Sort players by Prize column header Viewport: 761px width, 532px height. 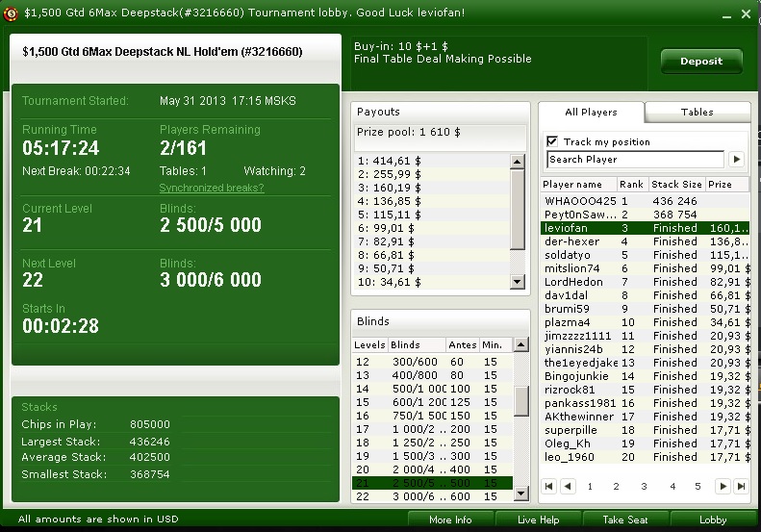(x=727, y=185)
